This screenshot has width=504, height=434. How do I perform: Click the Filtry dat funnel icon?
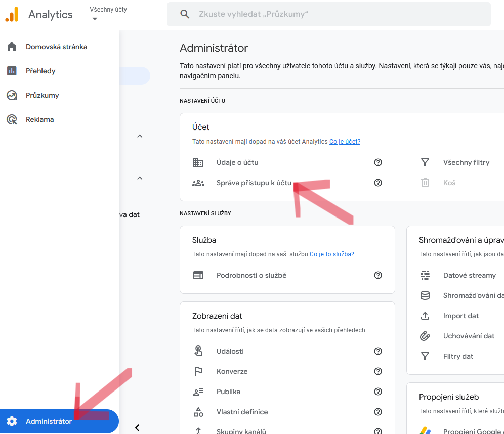[425, 356]
